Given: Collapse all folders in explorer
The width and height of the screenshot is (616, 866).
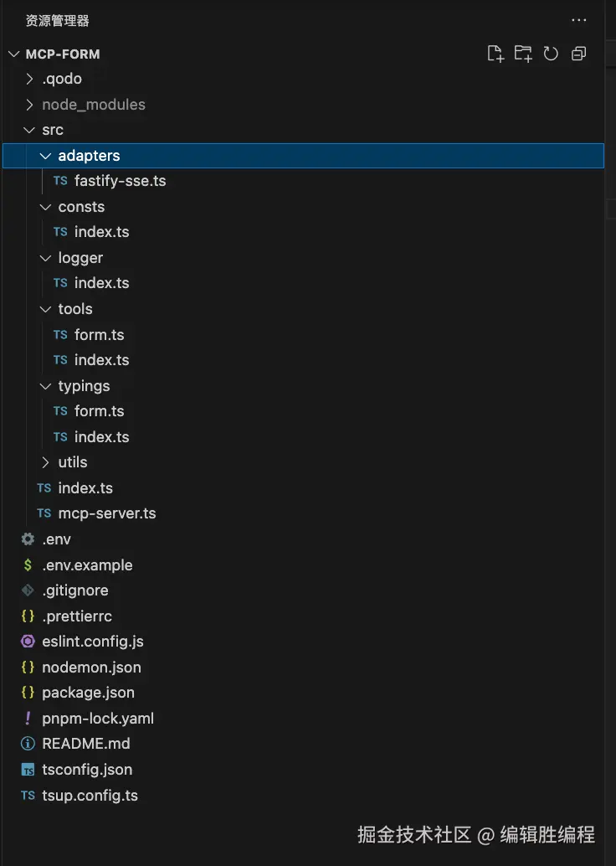Looking at the screenshot, I should (x=578, y=54).
